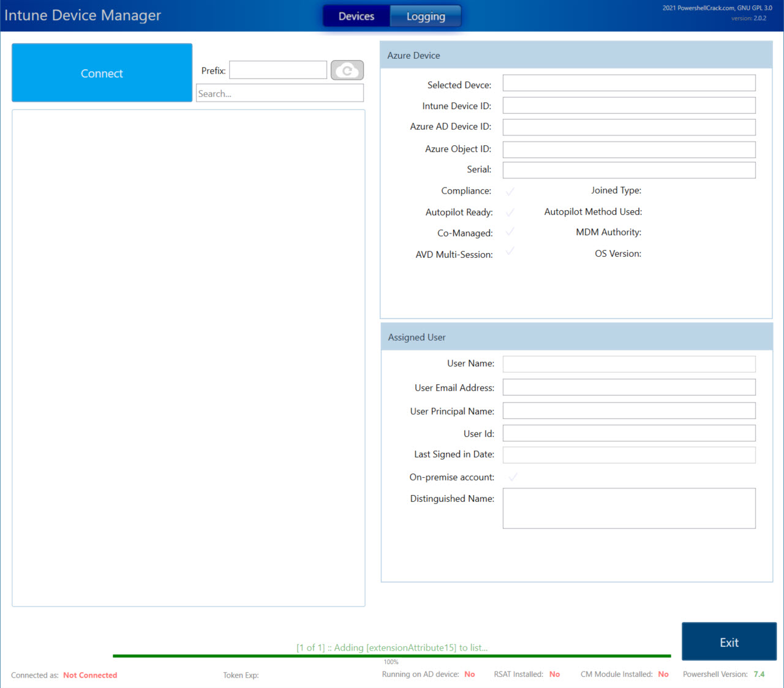The height and width of the screenshot is (688, 784).
Task: Toggle the Autopilot Ready checkmark
Action: pos(510,213)
